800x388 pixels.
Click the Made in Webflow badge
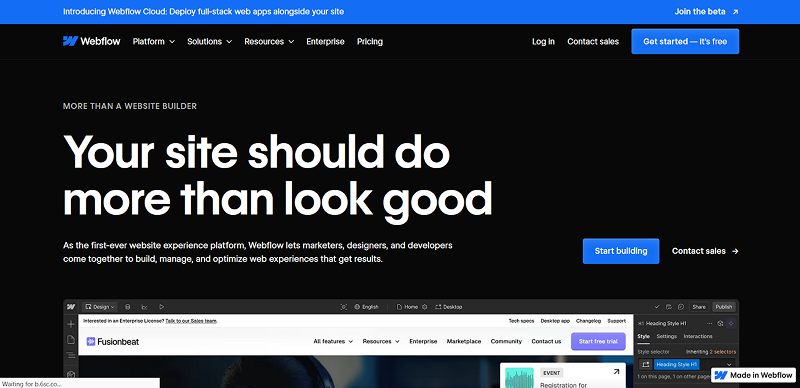coord(753,375)
